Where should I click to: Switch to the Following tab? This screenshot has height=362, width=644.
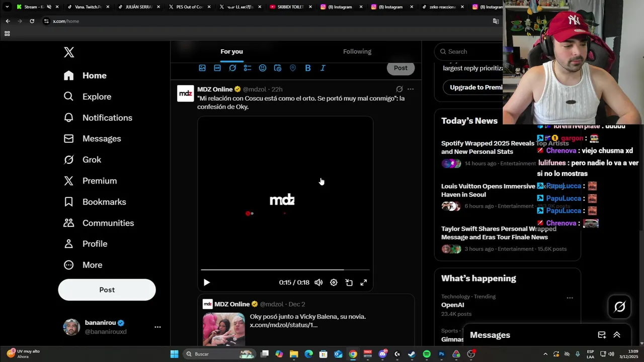[357, 51]
